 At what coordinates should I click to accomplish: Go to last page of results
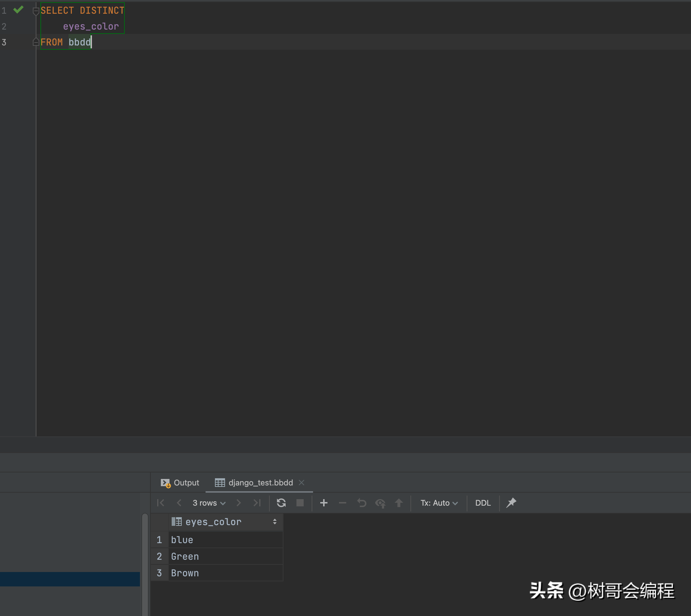pyautogui.click(x=257, y=503)
